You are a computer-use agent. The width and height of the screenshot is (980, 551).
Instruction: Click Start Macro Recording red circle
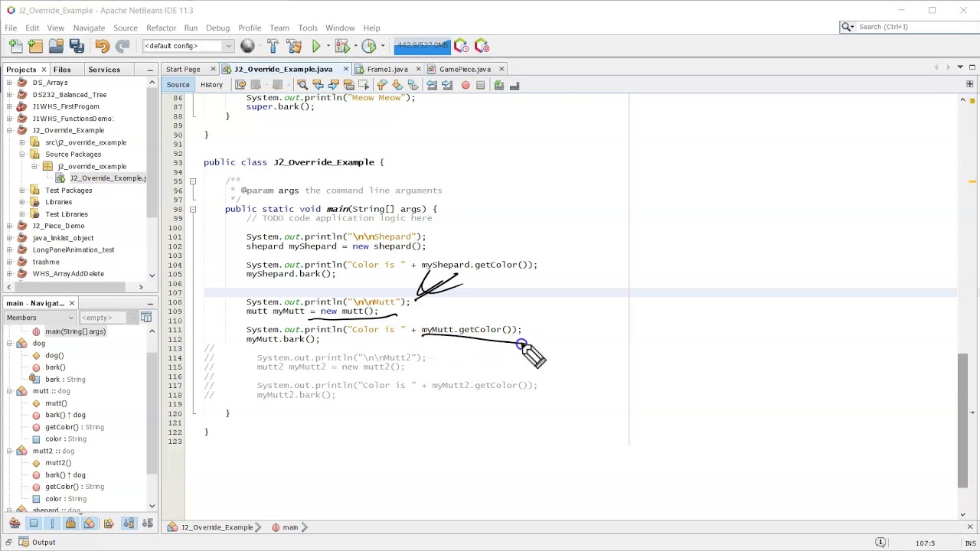pos(465,85)
